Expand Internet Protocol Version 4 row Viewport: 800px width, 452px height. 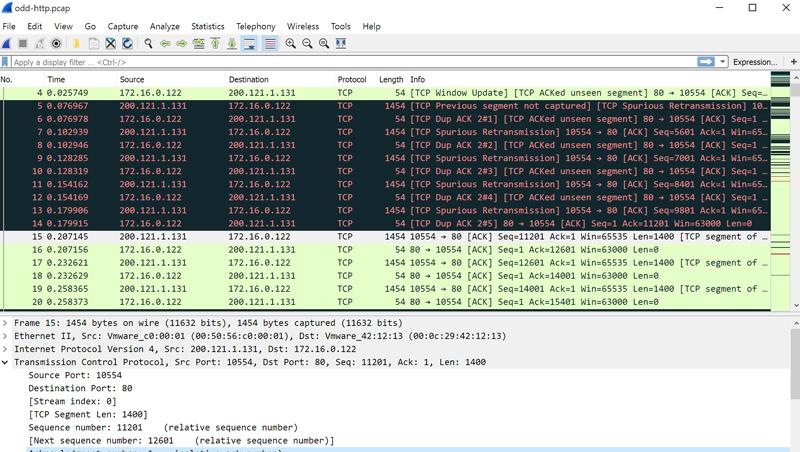coord(5,349)
